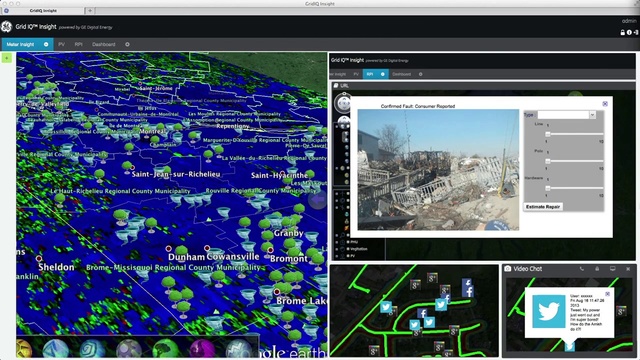This screenshot has width=640, height=360.
Task: Click the URL panel icon
Action: click(x=336, y=86)
